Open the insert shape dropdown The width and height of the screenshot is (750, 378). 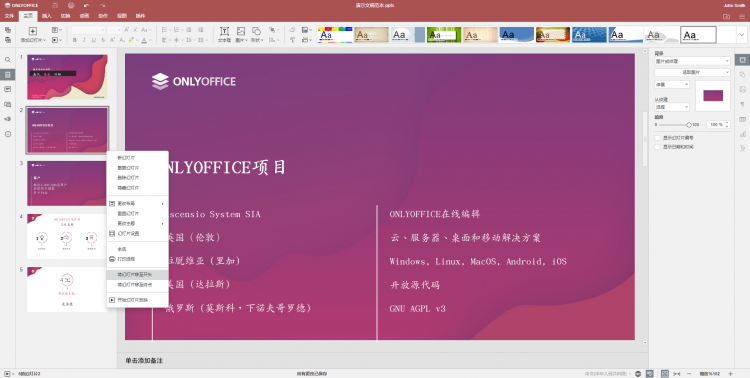pos(257,34)
